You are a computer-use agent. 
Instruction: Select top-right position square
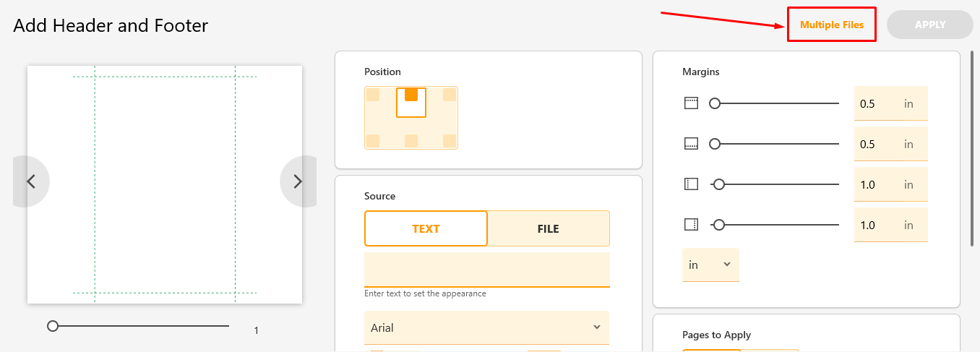pos(449,95)
